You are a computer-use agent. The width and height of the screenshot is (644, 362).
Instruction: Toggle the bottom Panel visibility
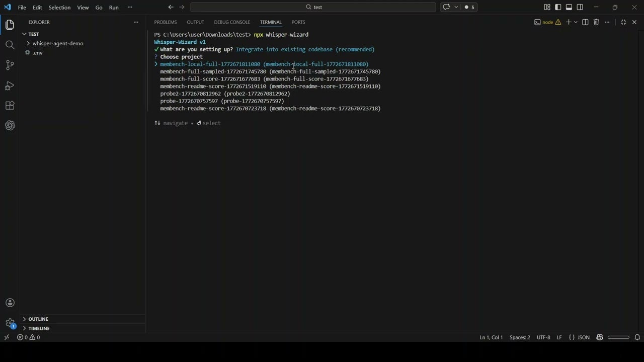pyautogui.click(x=569, y=7)
